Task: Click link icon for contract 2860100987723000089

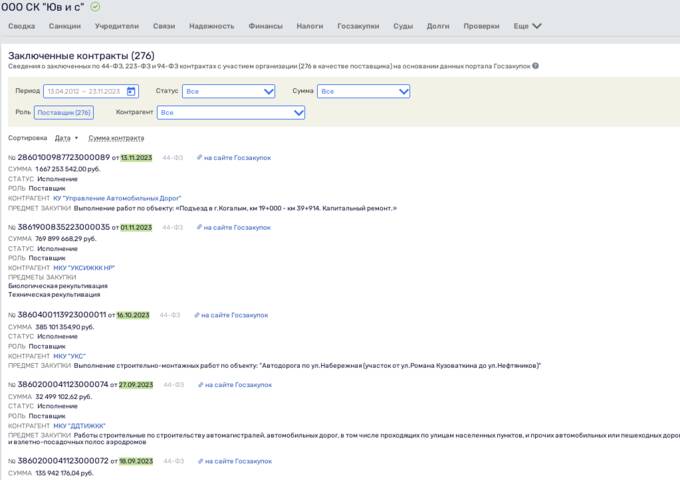Action: [x=199, y=158]
